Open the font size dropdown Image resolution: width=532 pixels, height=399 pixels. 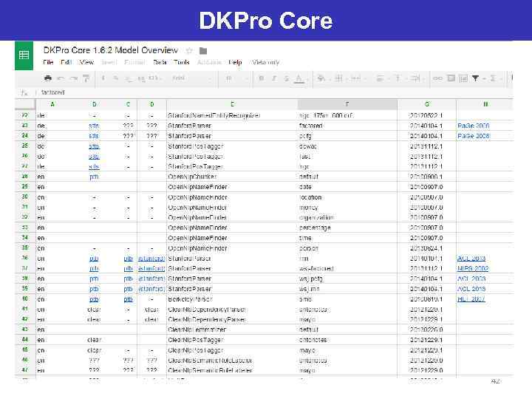(x=236, y=78)
